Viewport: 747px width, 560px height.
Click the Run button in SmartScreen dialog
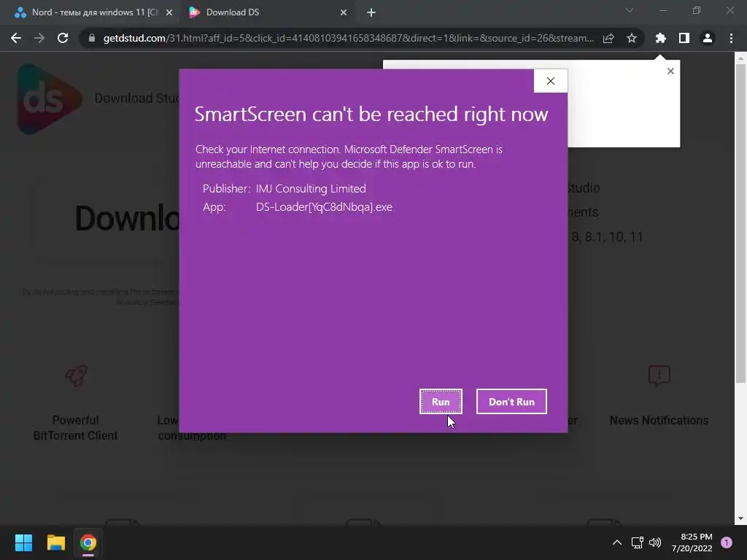click(441, 402)
